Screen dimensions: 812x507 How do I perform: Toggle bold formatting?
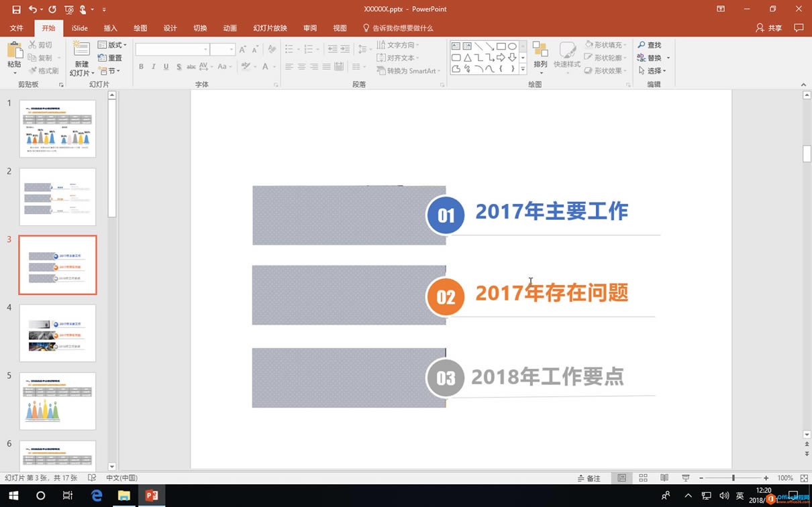(x=141, y=66)
